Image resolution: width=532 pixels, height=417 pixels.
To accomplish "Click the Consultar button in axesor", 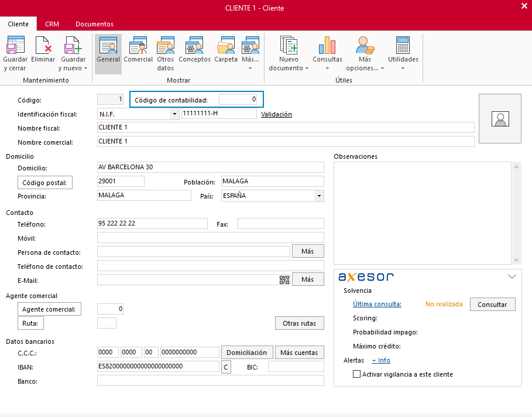I will 493,305.
